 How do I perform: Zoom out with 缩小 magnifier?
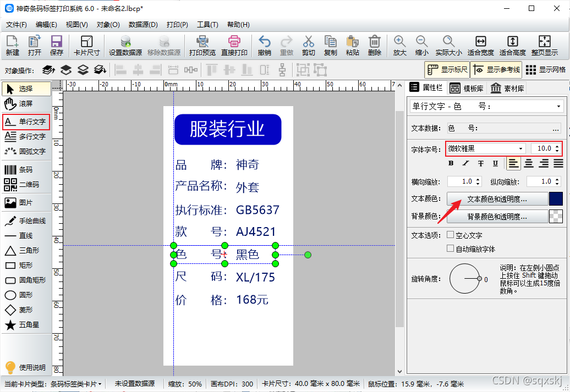pyautogui.click(x=421, y=46)
